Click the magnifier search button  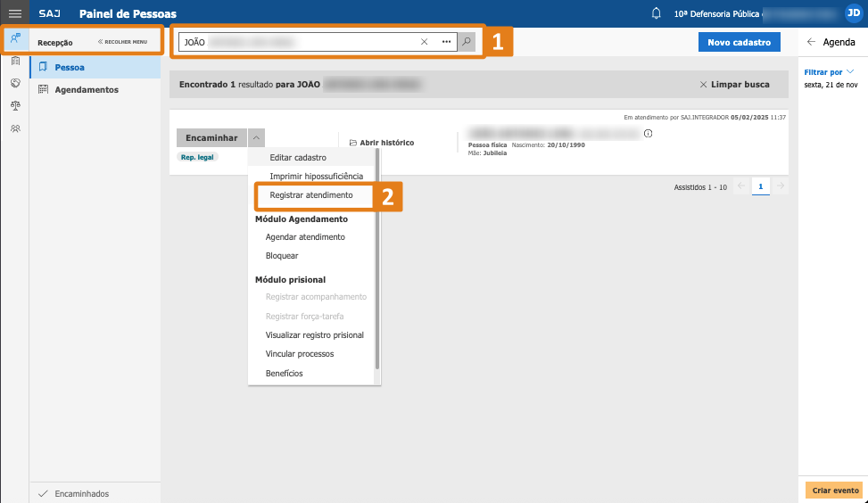[x=466, y=42]
